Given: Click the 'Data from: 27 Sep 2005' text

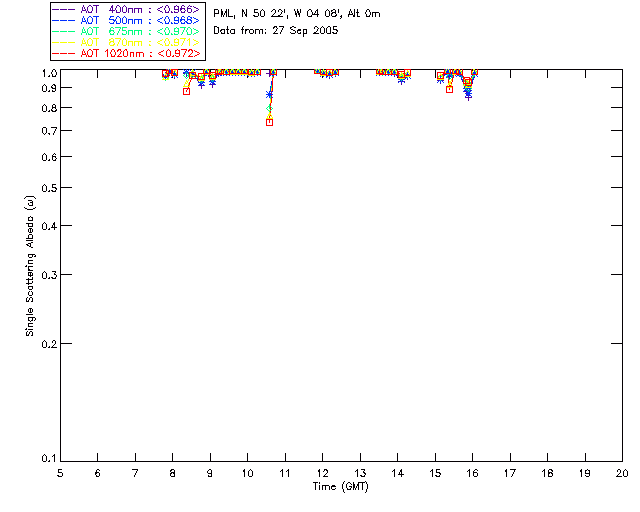Looking at the screenshot, I should 276,31.
